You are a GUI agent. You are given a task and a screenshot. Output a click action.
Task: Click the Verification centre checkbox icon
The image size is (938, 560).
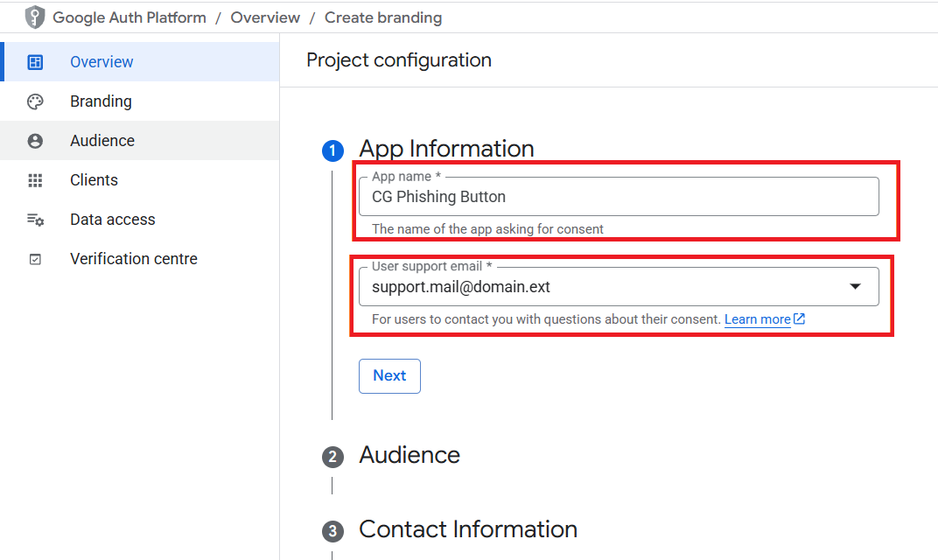coord(35,259)
